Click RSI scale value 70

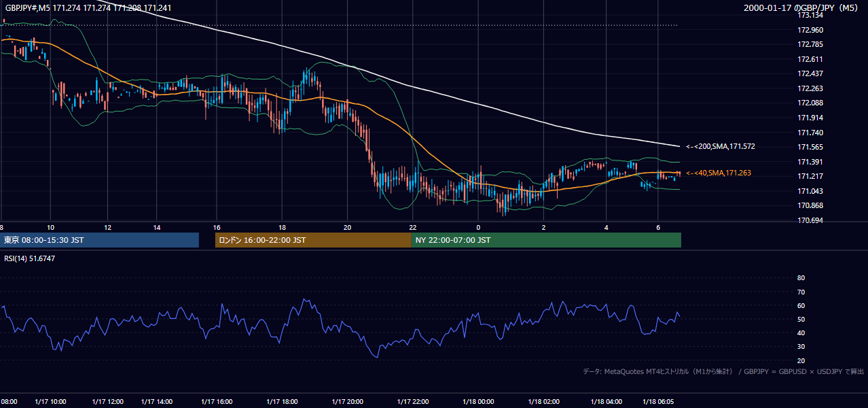tap(801, 292)
